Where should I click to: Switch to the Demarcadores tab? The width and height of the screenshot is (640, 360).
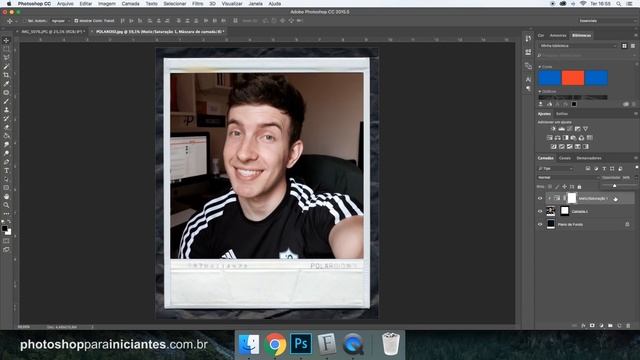coord(589,158)
